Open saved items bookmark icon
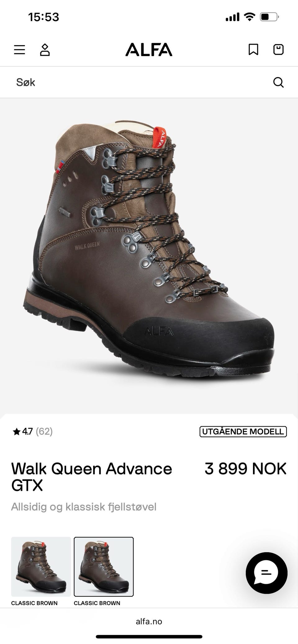This screenshot has width=298, height=644. point(253,50)
